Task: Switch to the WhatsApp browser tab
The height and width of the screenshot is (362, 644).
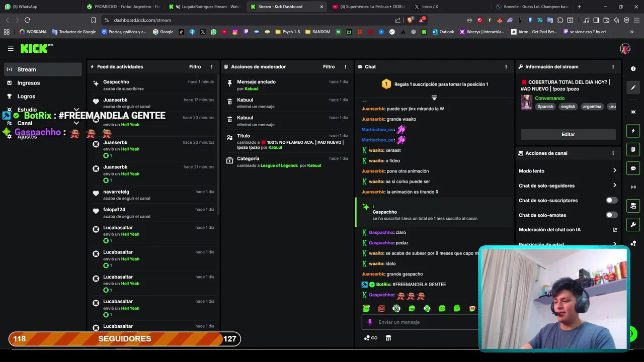Action: [39, 7]
